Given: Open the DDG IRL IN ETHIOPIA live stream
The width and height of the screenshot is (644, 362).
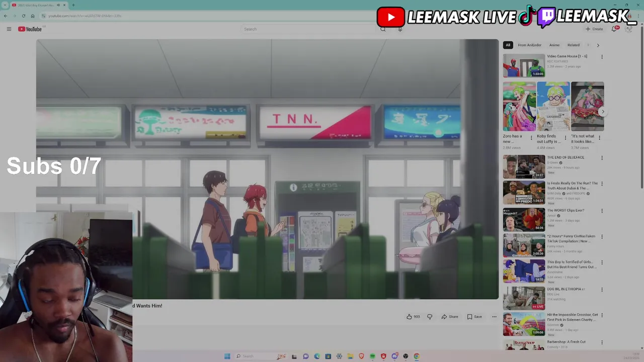Looking at the screenshot, I should (x=524, y=298).
